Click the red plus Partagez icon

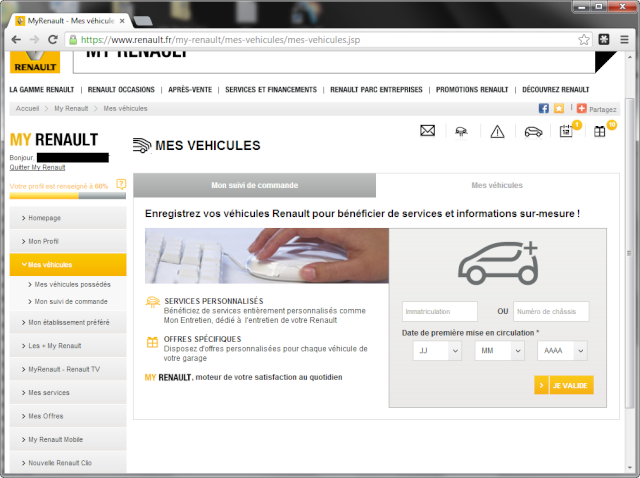click(x=582, y=108)
